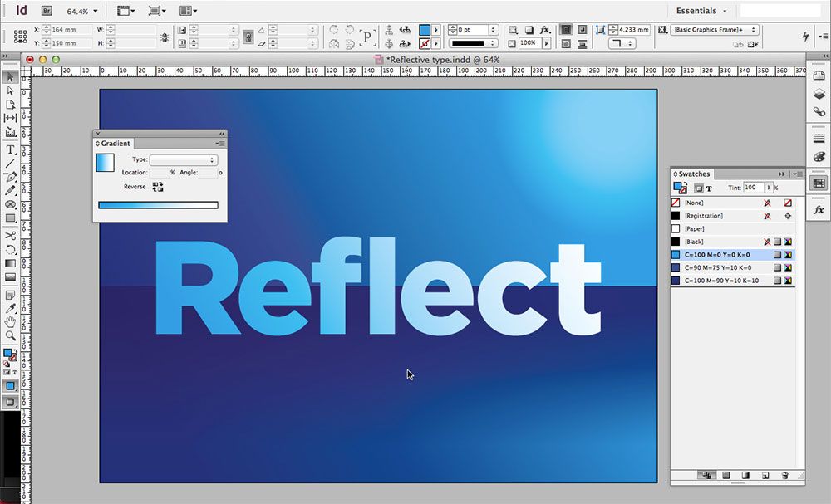Select the Scissors tool

coord(10,236)
